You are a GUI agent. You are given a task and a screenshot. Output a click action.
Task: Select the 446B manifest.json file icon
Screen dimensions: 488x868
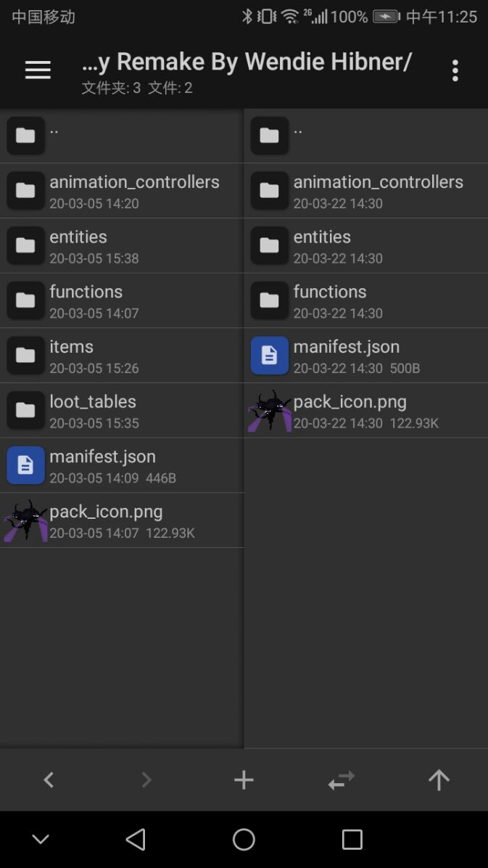point(25,465)
